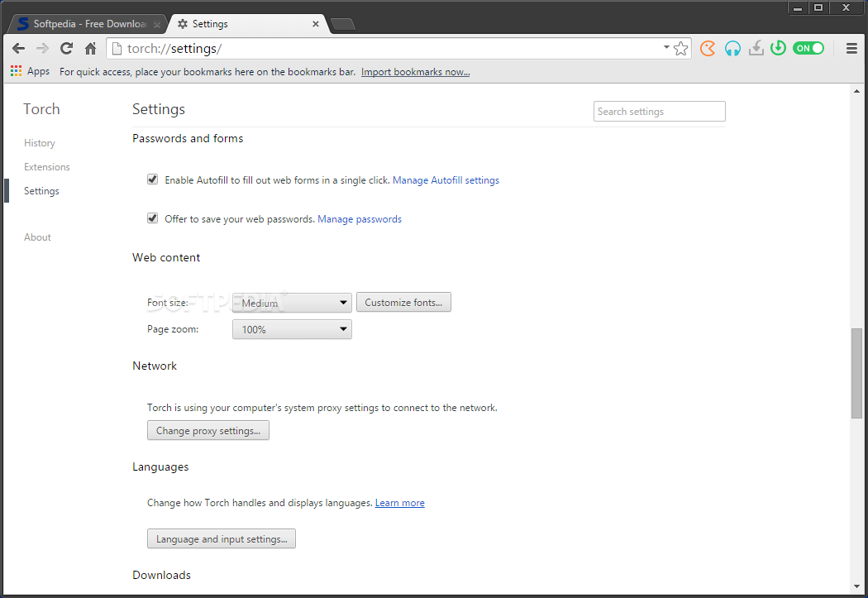
Task: Open Extensions in the sidebar
Action: point(46,167)
